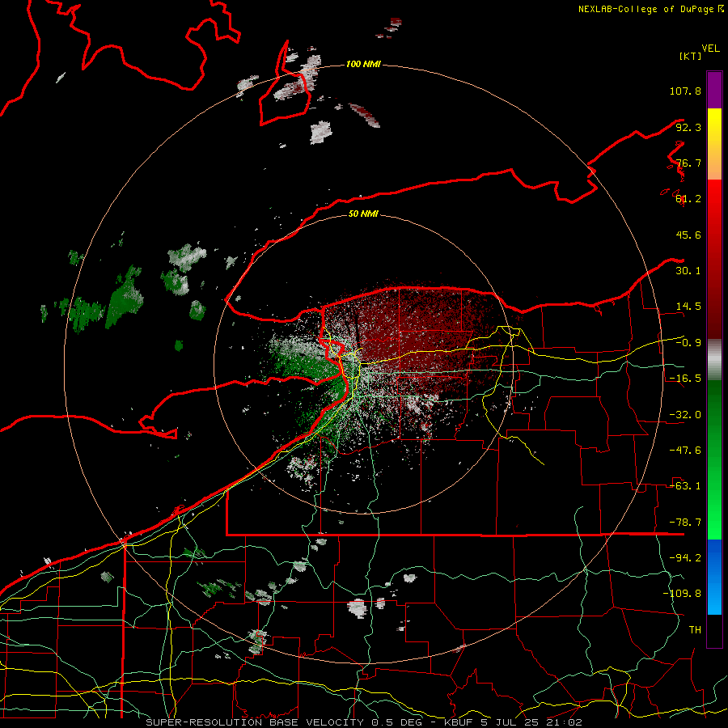The height and width of the screenshot is (728, 728).
Task: Click the 107.8 velocity scale value
Action: [x=685, y=91]
